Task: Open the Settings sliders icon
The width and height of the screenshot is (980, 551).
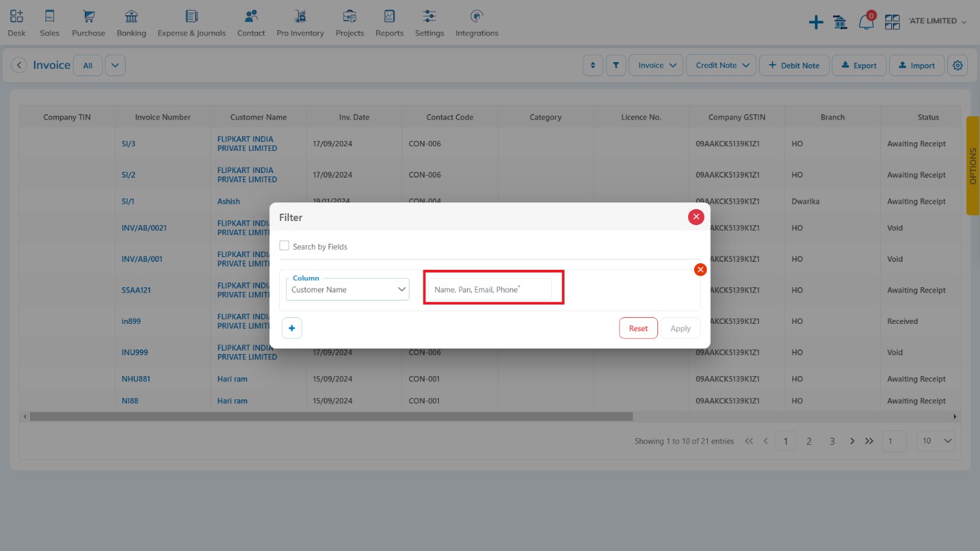Action: point(430,22)
